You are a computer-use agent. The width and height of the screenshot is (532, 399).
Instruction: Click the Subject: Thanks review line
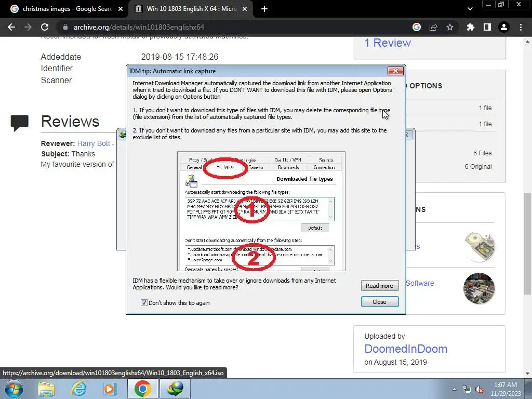pos(68,154)
